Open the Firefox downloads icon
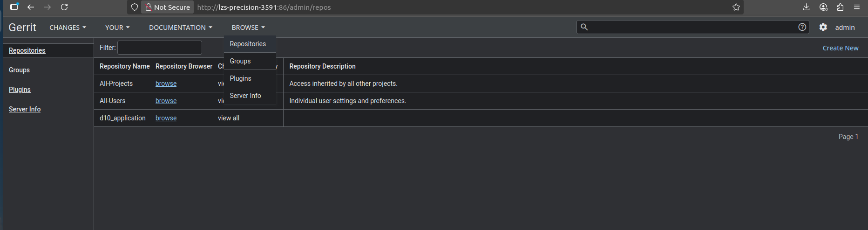868x230 pixels. point(807,7)
